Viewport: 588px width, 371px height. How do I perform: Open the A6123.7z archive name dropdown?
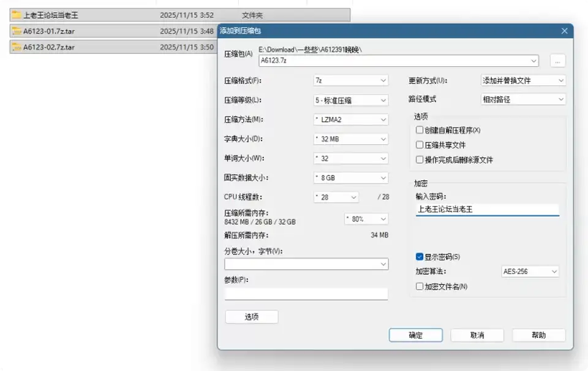pos(533,61)
